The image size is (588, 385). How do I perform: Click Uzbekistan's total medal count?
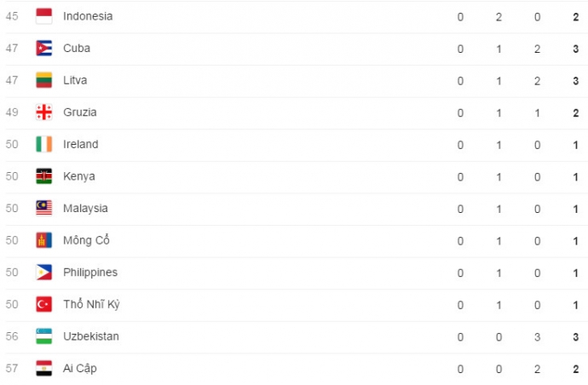[576, 336]
